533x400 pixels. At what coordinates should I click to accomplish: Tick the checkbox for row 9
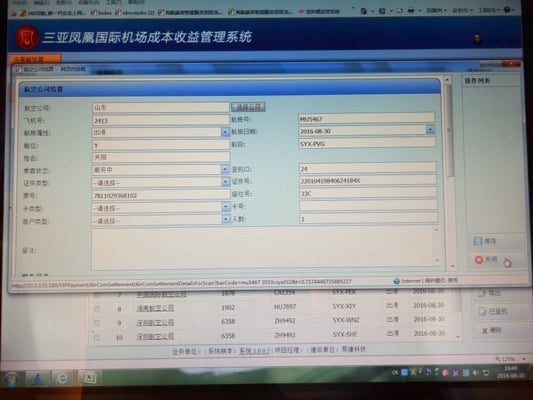tap(97, 323)
